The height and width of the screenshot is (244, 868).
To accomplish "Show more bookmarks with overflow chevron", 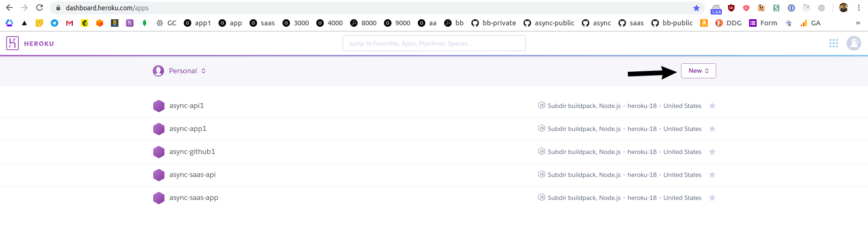I will pyautogui.click(x=858, y=23).
